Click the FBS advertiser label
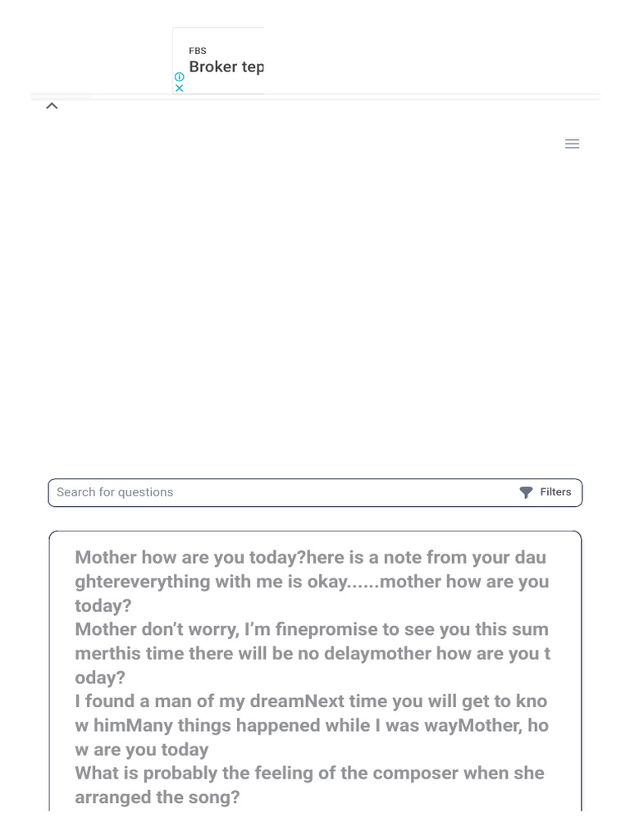 [x=198, y=51]
